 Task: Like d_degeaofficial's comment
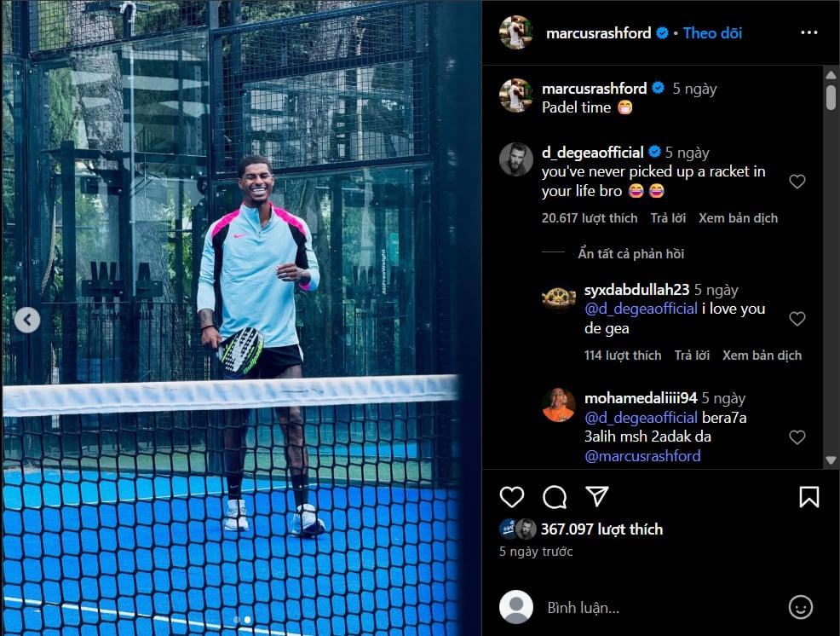point(797,182)
